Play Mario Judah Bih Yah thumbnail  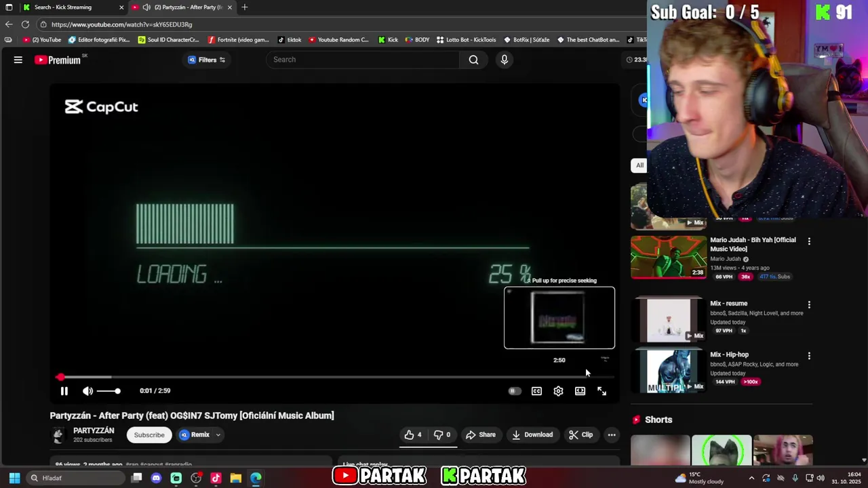(x=669, y=257)
